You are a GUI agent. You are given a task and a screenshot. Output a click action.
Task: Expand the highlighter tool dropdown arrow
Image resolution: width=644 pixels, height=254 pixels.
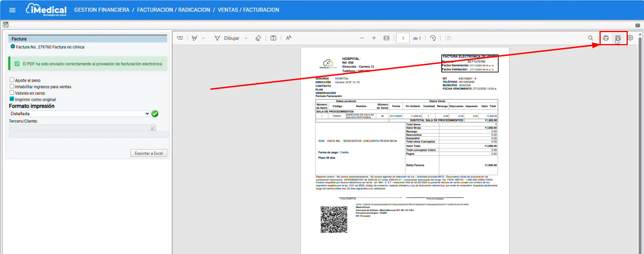point(203,38)
